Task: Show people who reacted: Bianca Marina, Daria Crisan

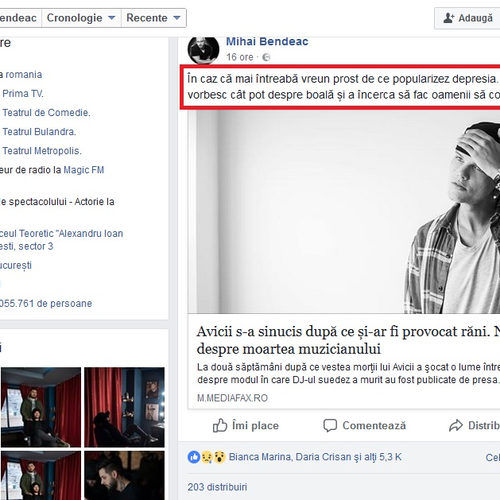Action: coord(315,457)
